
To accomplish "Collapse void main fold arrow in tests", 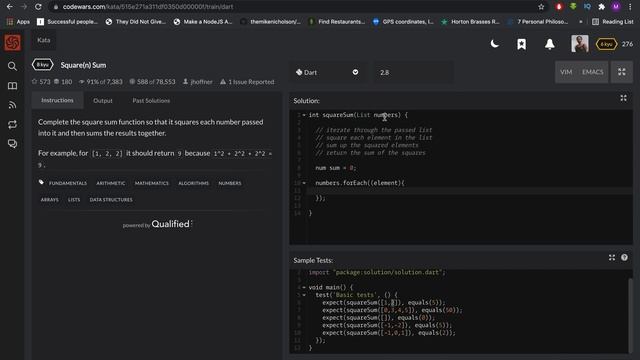I will pos(304,287).
